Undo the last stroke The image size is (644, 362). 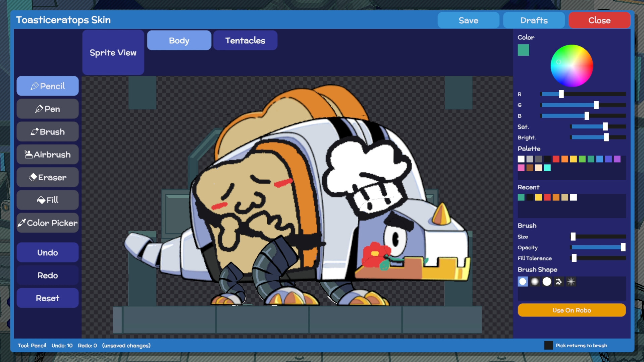[x=48, y=252]
